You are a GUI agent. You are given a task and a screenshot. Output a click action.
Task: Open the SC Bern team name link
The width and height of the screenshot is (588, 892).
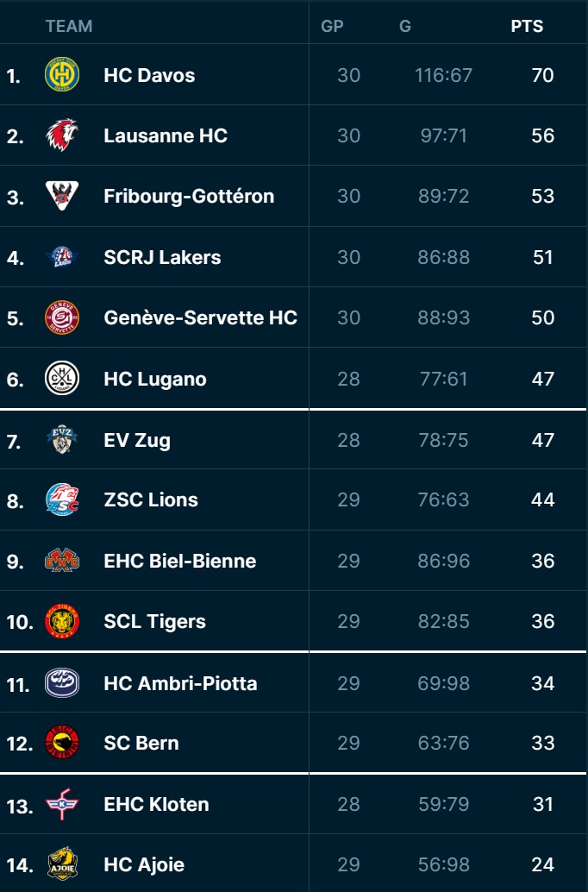coord(141,743)
